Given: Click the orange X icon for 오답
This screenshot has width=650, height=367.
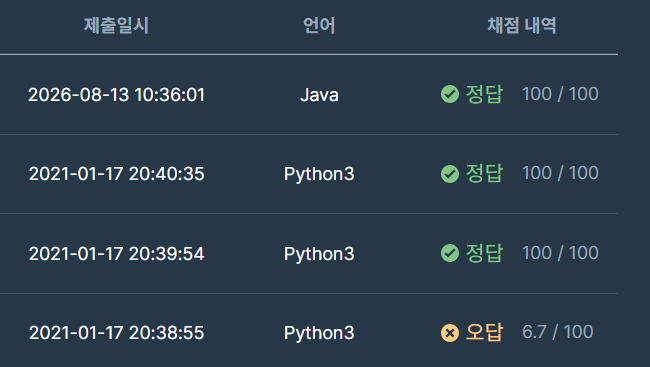Looking at the screenshot, I should tap(450, 333).
